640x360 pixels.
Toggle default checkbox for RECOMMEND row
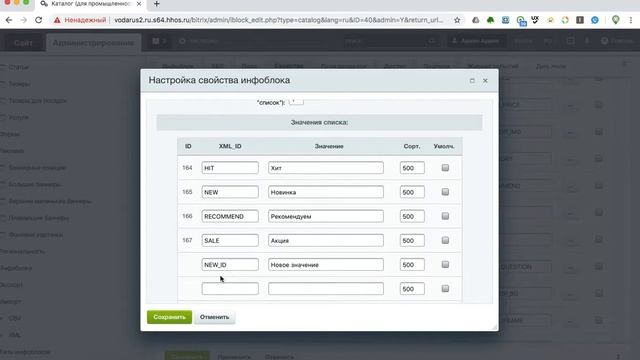pos(445,216)
